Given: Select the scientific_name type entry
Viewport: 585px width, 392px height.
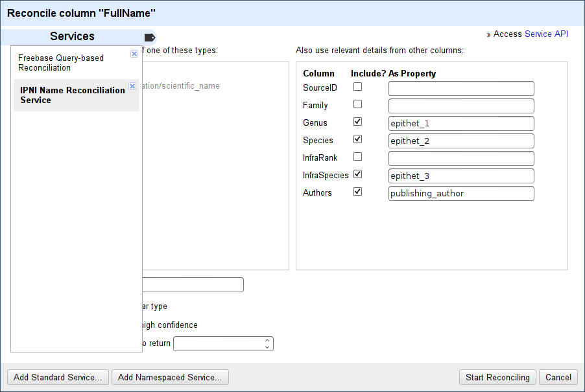Looking at the screenshot, I should coord(181,86).
